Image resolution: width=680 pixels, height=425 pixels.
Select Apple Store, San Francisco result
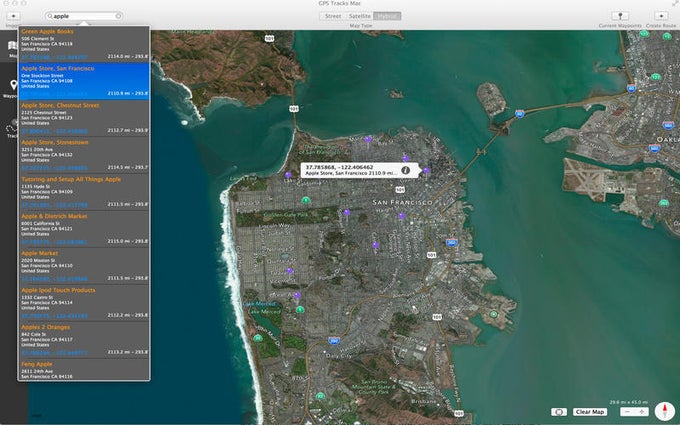pyautogui.click(x=84, y=81)
